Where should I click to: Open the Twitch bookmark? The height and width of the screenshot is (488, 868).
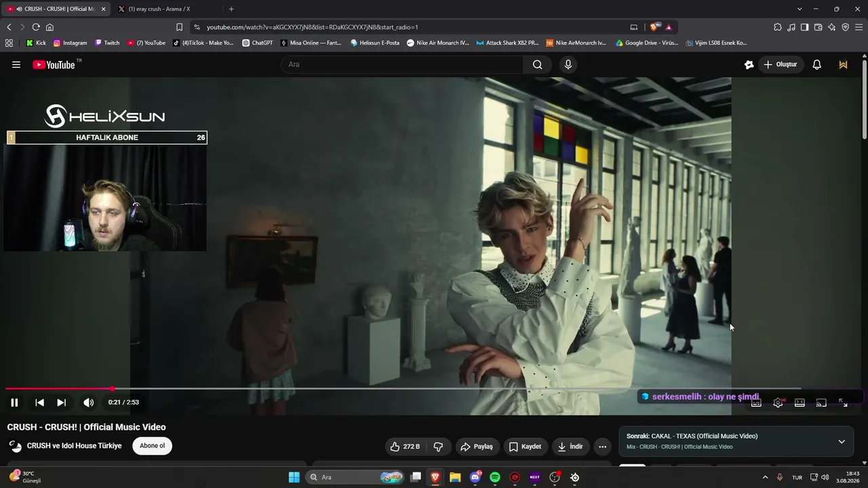tap(107, 43)
